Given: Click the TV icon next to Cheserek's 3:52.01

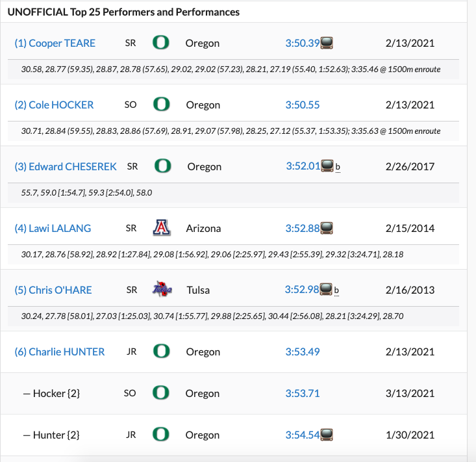Looking at the screenshot, I should click(x=327, y=166).
